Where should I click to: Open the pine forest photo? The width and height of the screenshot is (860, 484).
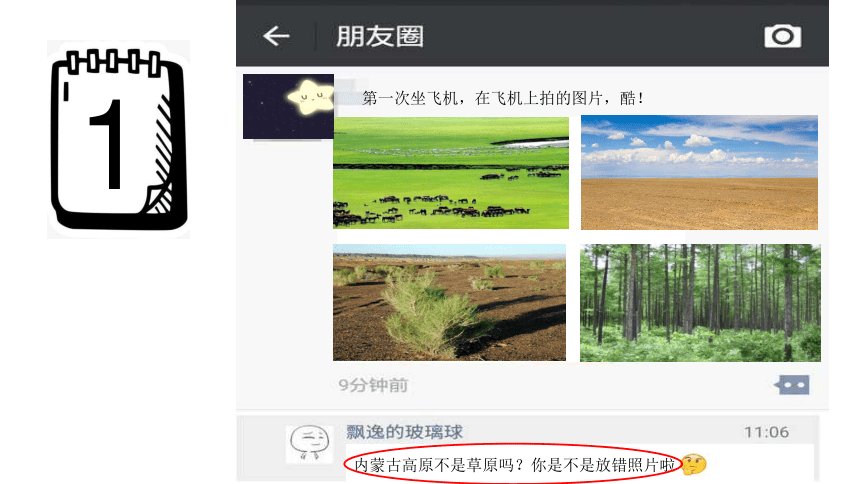click(x=700, y=303)
